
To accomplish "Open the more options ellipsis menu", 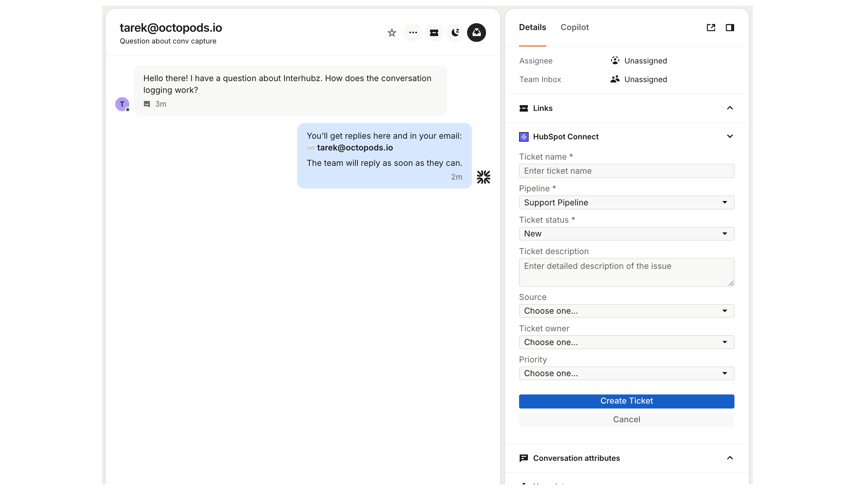I will (413, 33).
